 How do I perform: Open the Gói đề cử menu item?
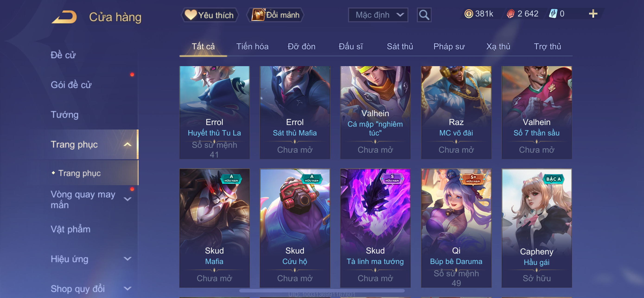click(71, 85)
